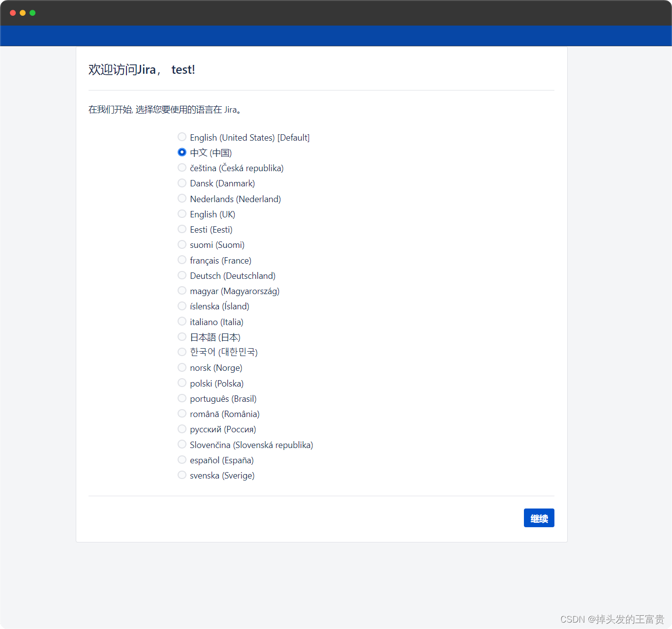Choose čeština (Česká republika) language
This screenshot has width=672, height=629.
[x=182, y=168]
